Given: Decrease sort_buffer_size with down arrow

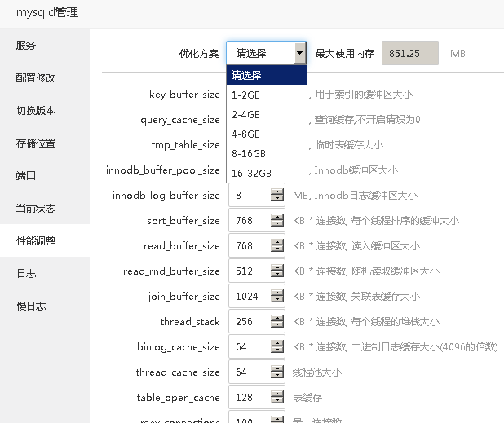Looking at the screenshot, I should click(277, 223).
